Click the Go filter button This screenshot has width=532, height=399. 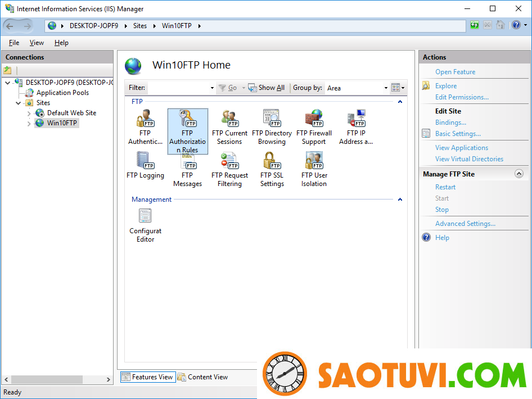point(228,88)
